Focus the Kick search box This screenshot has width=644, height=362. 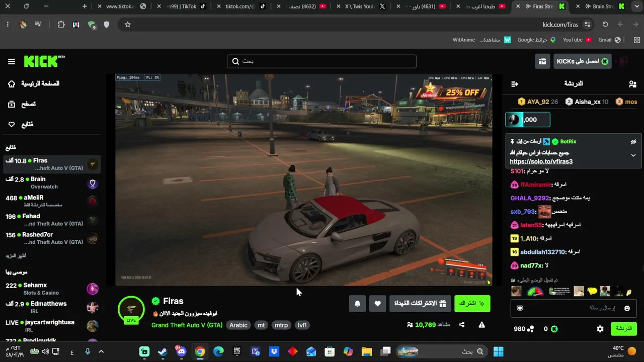click(321, 61)
